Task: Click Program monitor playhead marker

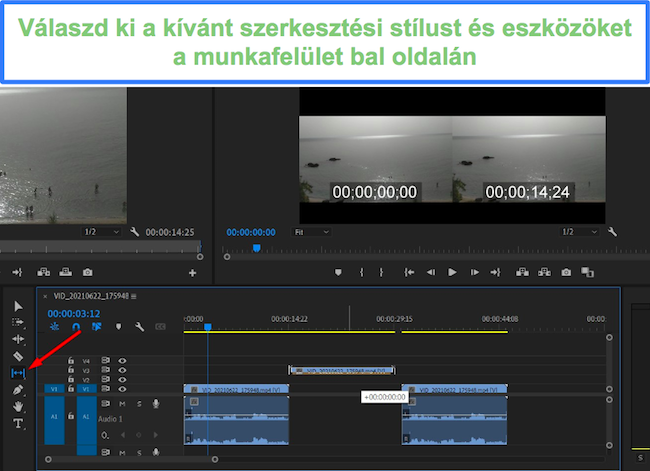Action: point(257,248)
